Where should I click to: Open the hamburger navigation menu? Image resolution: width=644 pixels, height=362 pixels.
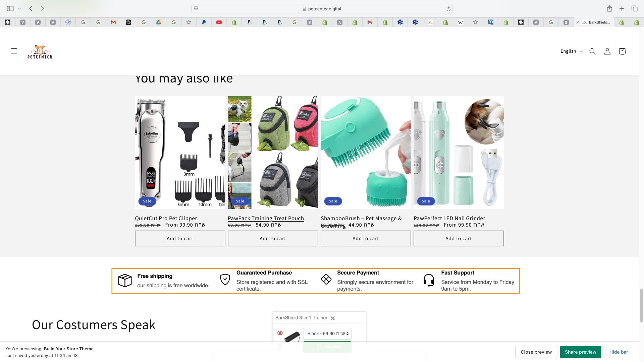pos(14,51)
